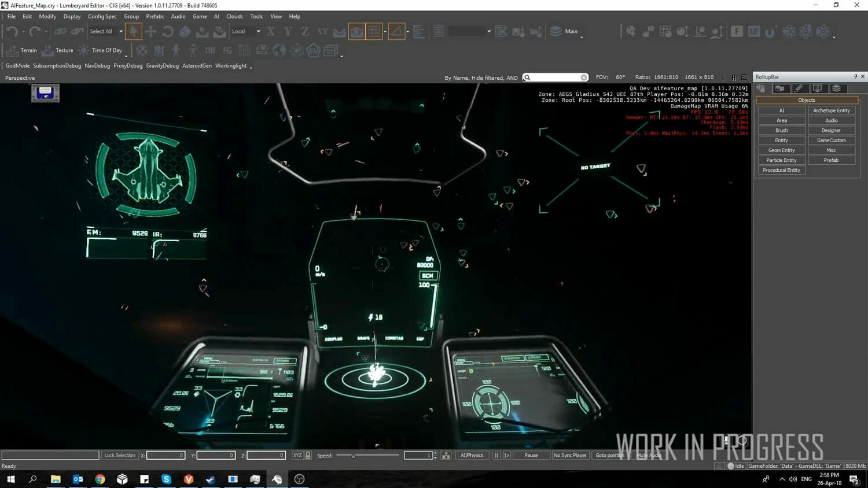Image resolution: width=868 pixels, height=488 pixels.
Task: Open the Time Of Day editor
Action: pos(100,50)
